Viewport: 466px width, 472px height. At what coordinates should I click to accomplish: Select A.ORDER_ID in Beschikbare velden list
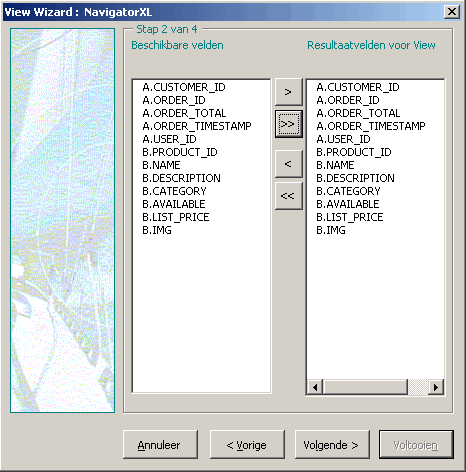pyautogui.click(x=174, y=100)
